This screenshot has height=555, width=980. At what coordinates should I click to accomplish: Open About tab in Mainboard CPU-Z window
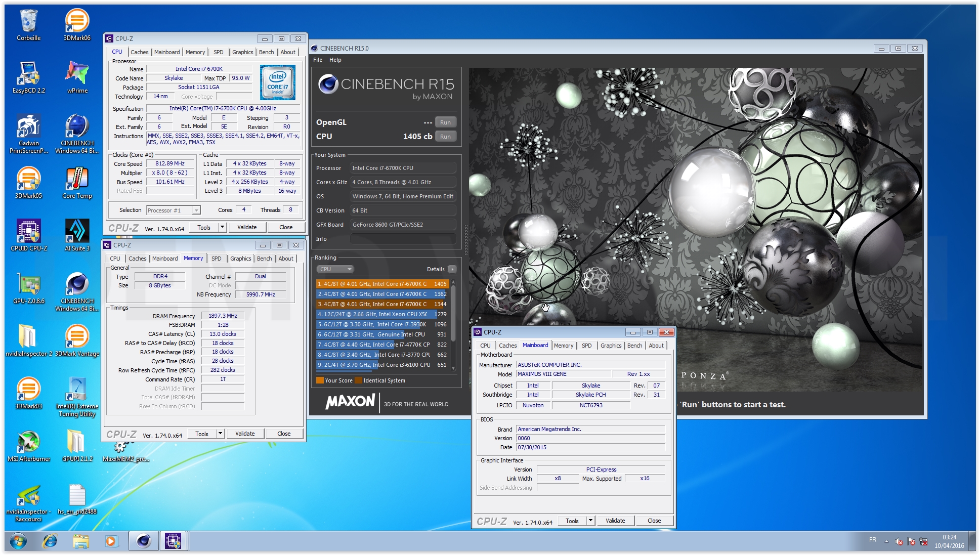[656, 346]
